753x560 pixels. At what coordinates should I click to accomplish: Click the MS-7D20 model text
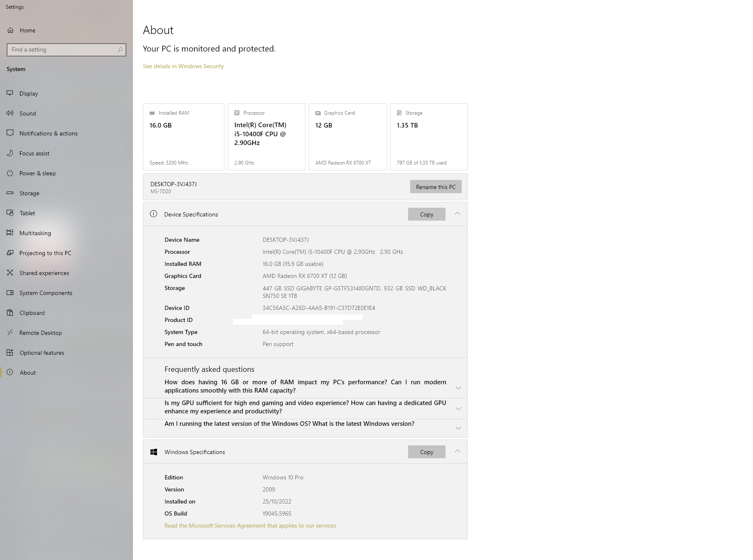point(161,192)
